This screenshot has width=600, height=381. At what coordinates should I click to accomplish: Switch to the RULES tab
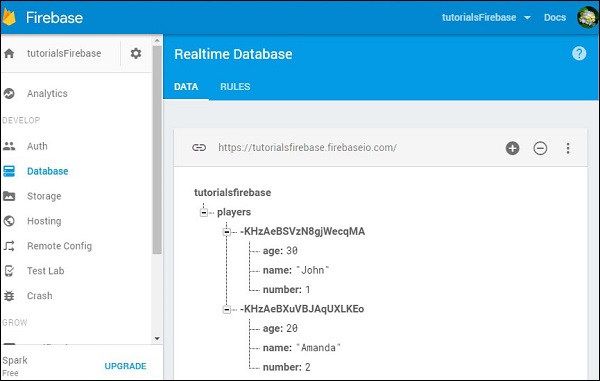coord(235,87)
